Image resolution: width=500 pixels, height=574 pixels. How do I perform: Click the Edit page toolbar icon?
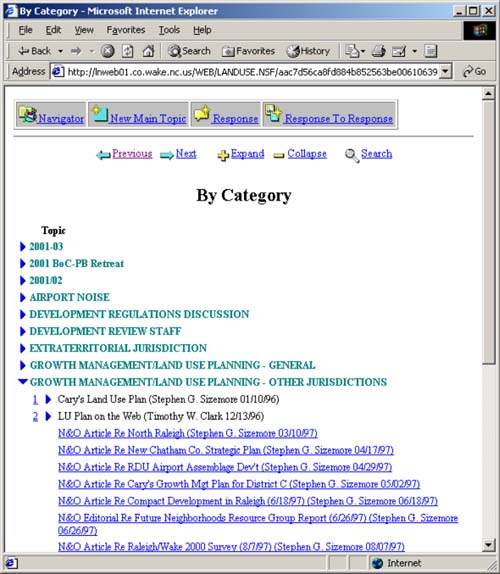coord(430,51)
